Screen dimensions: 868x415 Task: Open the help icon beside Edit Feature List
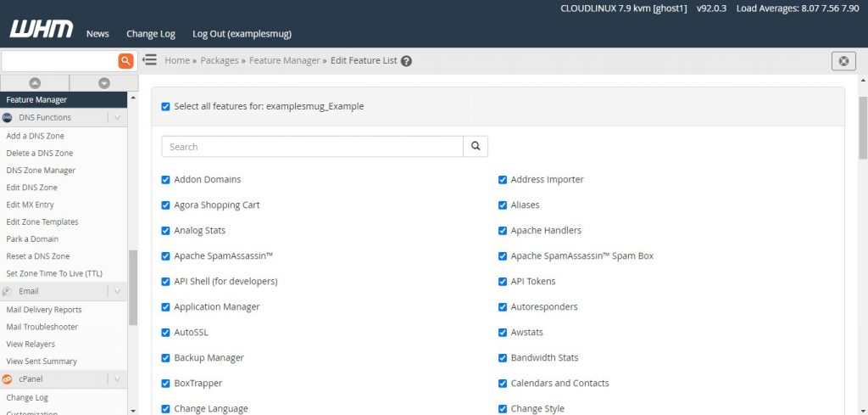(407, 61)
